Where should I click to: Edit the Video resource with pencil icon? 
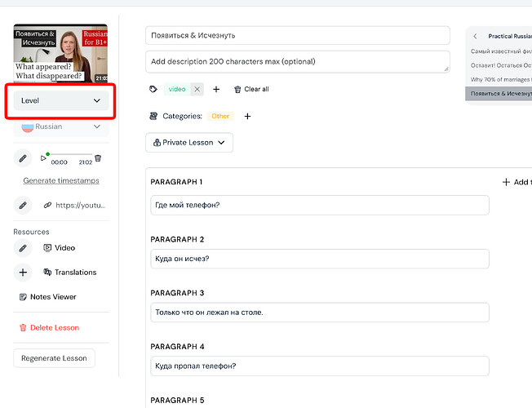click(24, 247)
